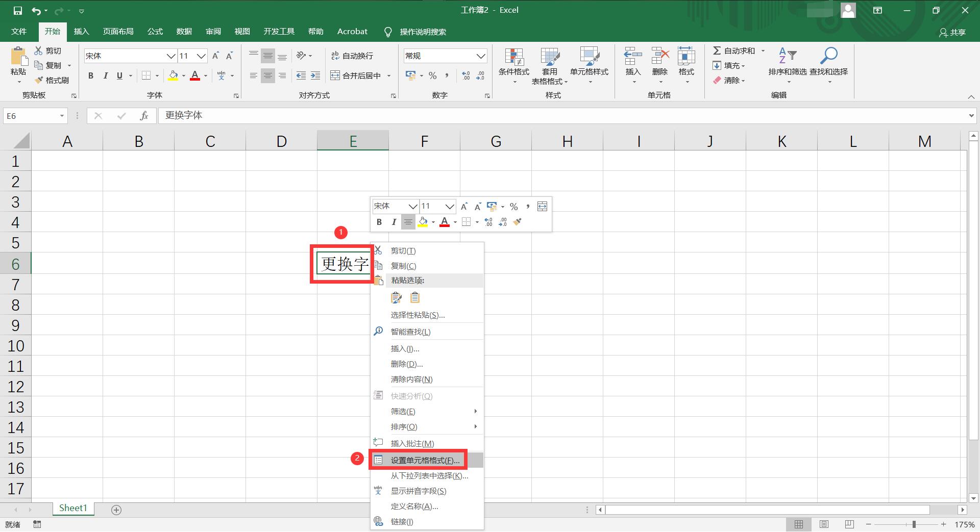The image size is (980, 532).
Task: Click Merge and Center (合并后居中) button
Action: pos(355,75)
